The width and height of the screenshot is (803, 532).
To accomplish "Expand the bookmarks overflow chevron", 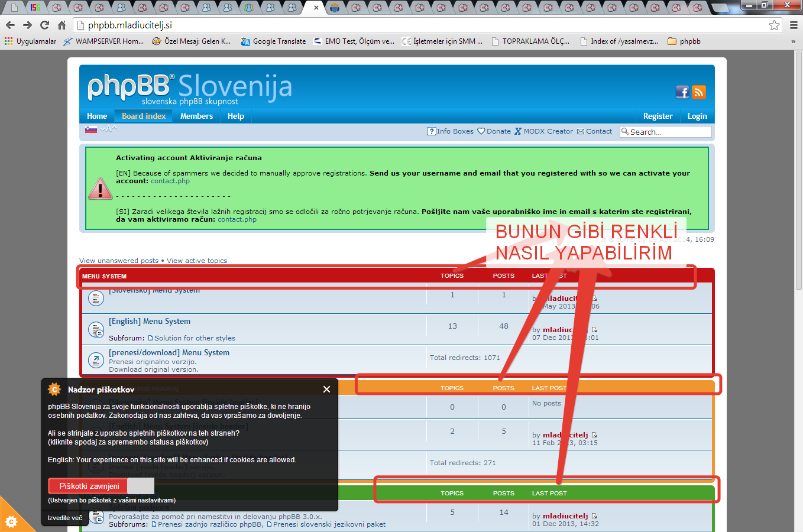I will [x=794, y=41].
